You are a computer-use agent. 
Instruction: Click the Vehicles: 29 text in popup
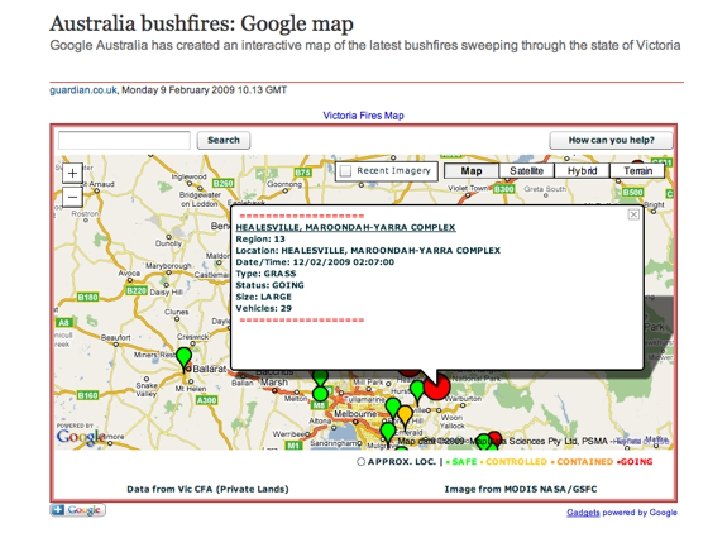click(x=264, y=308)
